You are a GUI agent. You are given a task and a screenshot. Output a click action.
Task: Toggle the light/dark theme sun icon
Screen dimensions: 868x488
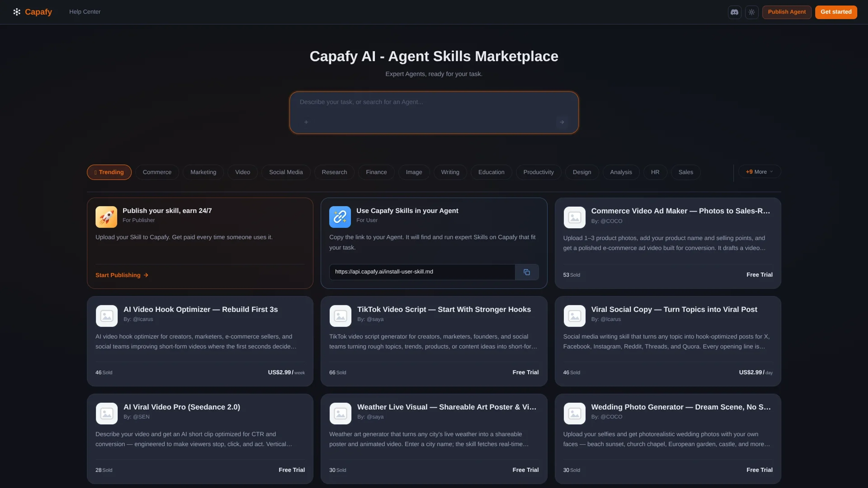(x=751, y=12)
